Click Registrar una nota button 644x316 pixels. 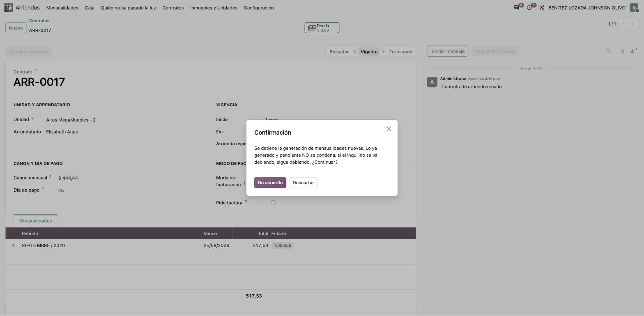(496, 51)
